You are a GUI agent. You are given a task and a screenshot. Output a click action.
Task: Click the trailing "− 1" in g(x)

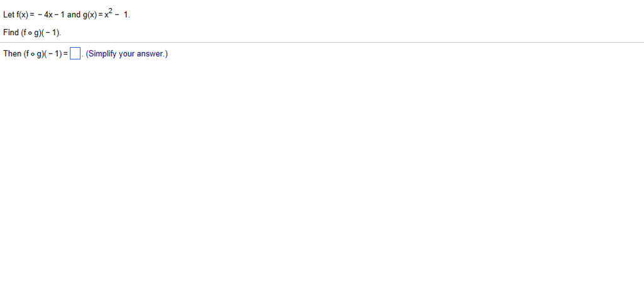tap(122, 14)
